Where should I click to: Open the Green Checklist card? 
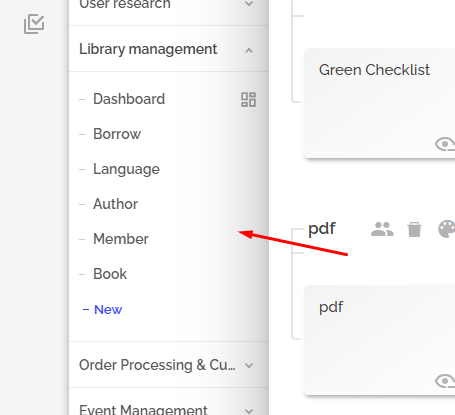pyautogui.click(x=379, y=103)
